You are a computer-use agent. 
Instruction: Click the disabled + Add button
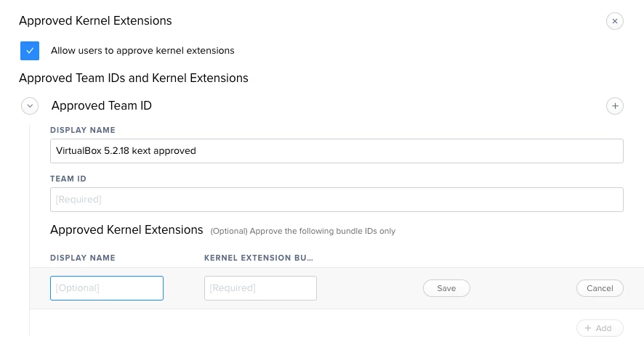tap(600, 328)
